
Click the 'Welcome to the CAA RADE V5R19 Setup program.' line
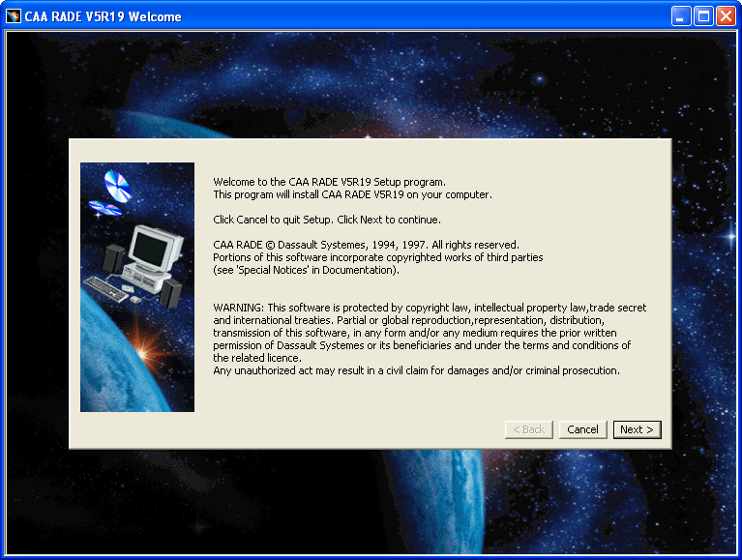tap(329, 182)
